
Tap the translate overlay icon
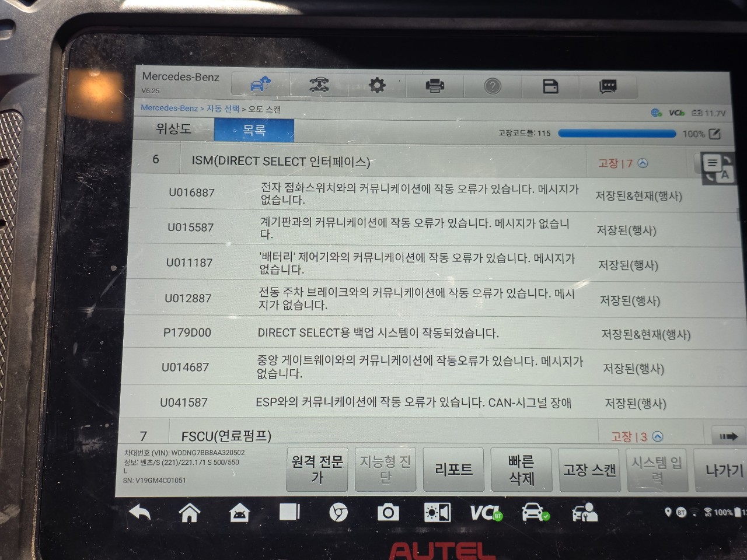(x=718, y=168)
